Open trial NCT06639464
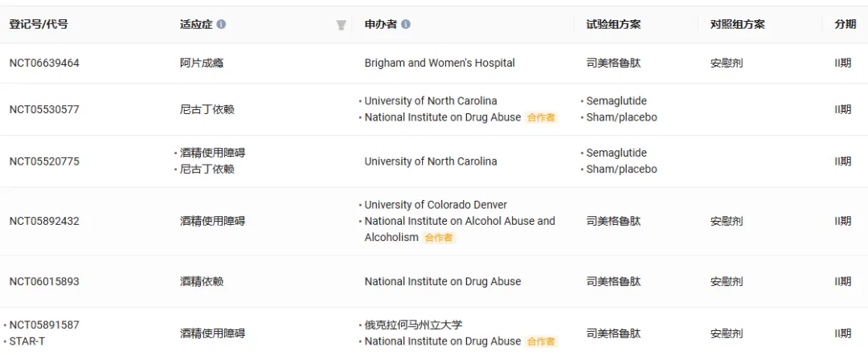The height and width of the screenshot is (355, 868). (x=44, y=63)
